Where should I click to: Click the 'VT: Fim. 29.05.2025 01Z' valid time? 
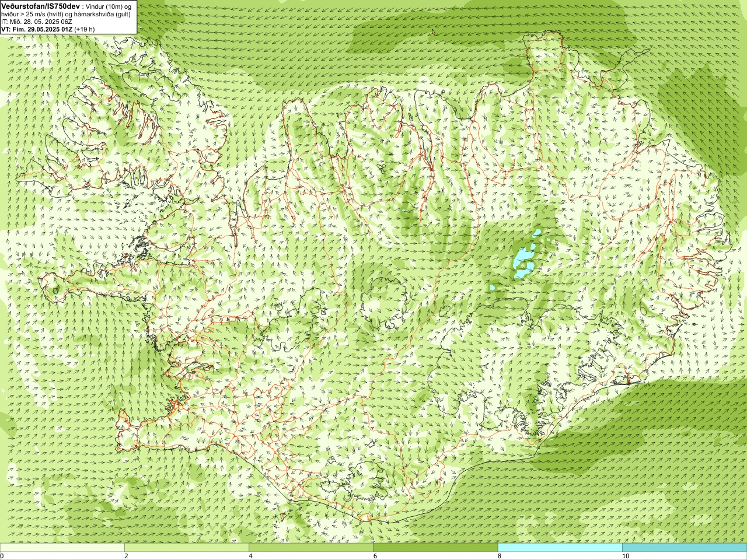point(37,29)
